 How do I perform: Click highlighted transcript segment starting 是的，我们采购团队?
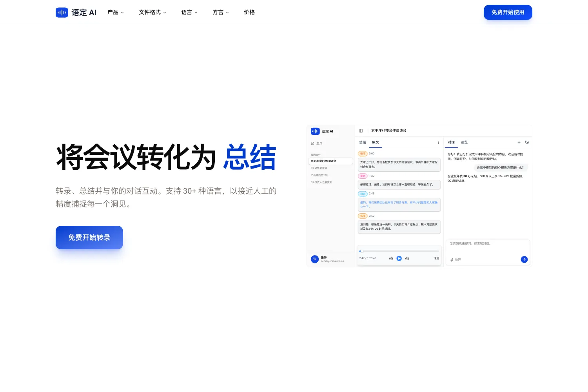pos(399,205)
